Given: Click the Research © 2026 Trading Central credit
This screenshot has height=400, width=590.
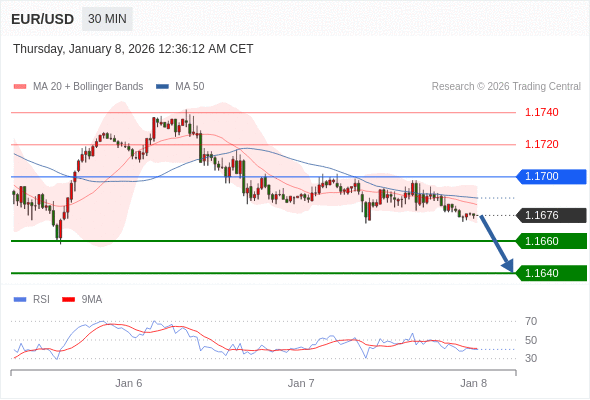Looking at the screenshot, I should point(506,87).
